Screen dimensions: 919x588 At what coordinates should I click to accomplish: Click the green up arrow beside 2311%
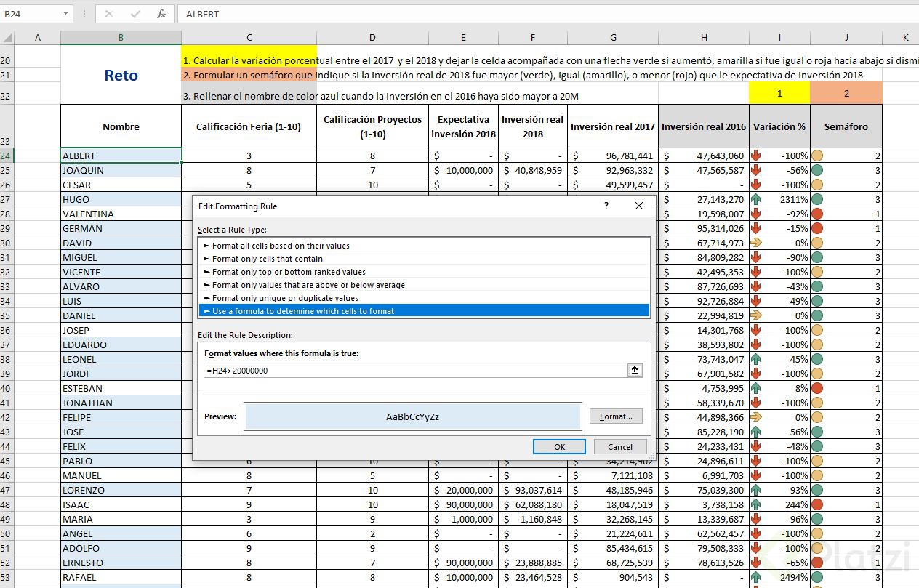tap(756, 199)
